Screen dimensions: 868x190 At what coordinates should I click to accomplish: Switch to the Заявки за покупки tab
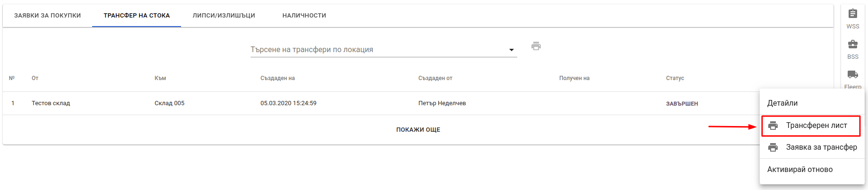[47, 16]
